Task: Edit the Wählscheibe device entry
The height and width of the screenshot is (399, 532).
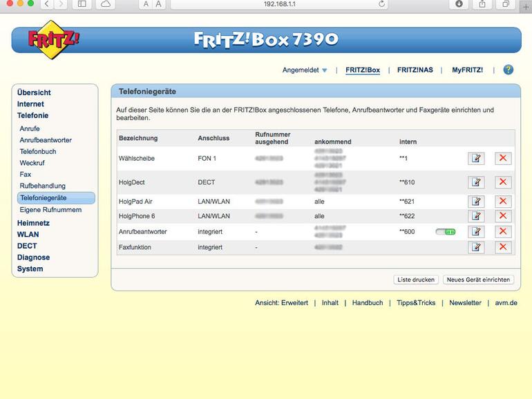Action: [x=476, y=158]
